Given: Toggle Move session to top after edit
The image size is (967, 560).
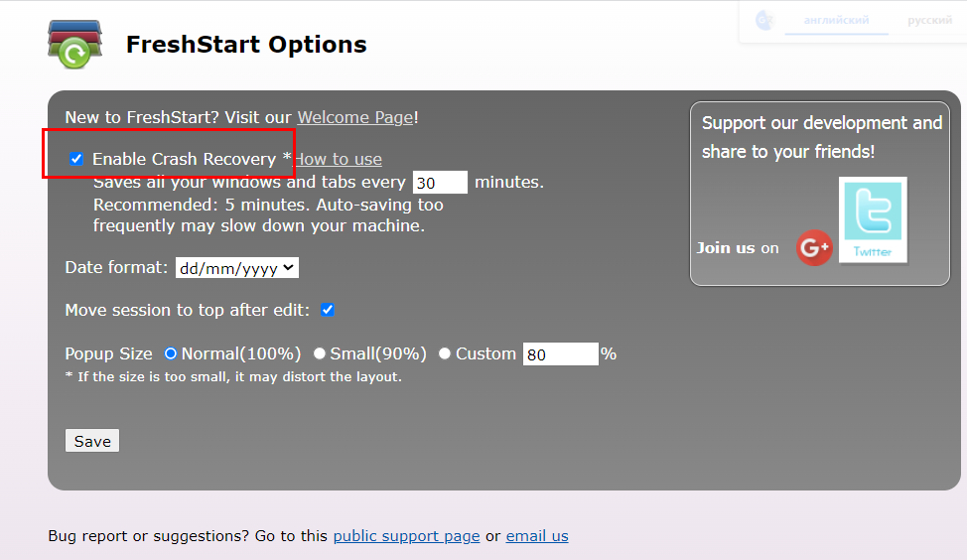Looking at the screenshot, I should point(328,310).
